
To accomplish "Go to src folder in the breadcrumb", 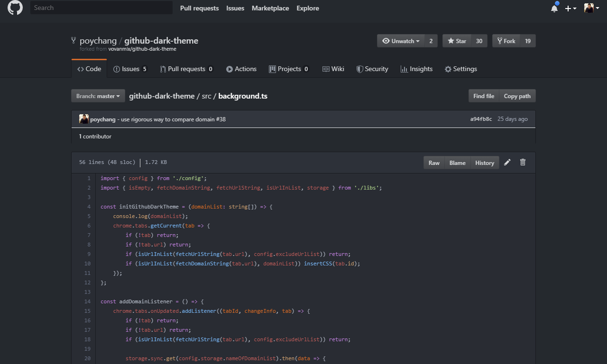I will point(206,96).
